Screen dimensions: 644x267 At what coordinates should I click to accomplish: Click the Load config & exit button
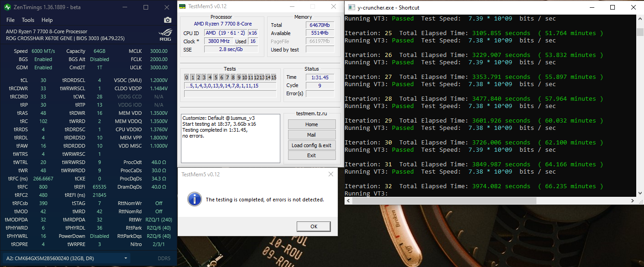(311, 145)
